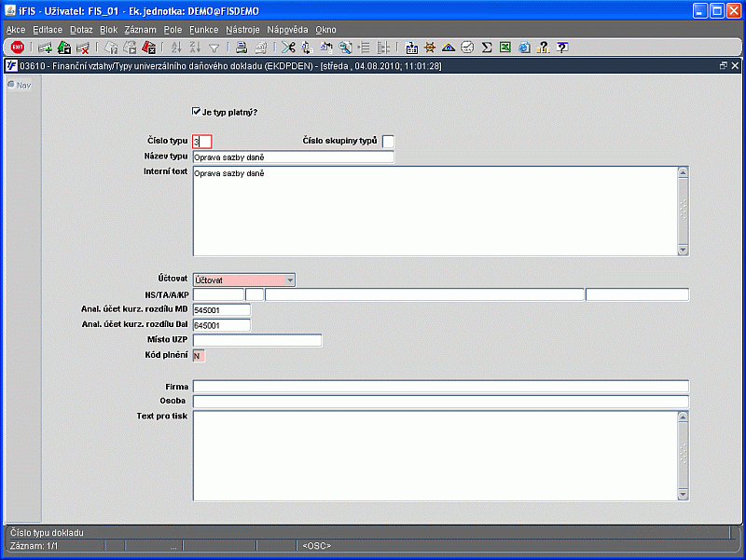Click the enter query icon with question mark
The width and height of the screenshot is (746, 560).
pyautogui.click(x=111, y=48)
